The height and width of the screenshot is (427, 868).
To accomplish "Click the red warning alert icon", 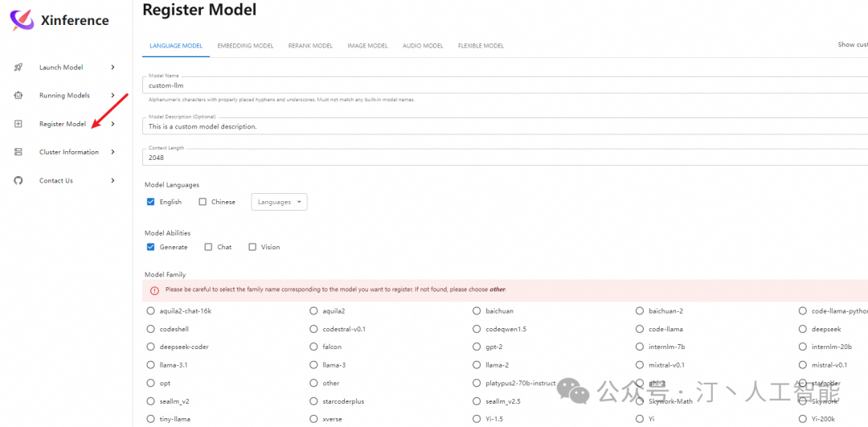I will click(x=154, y=290).
